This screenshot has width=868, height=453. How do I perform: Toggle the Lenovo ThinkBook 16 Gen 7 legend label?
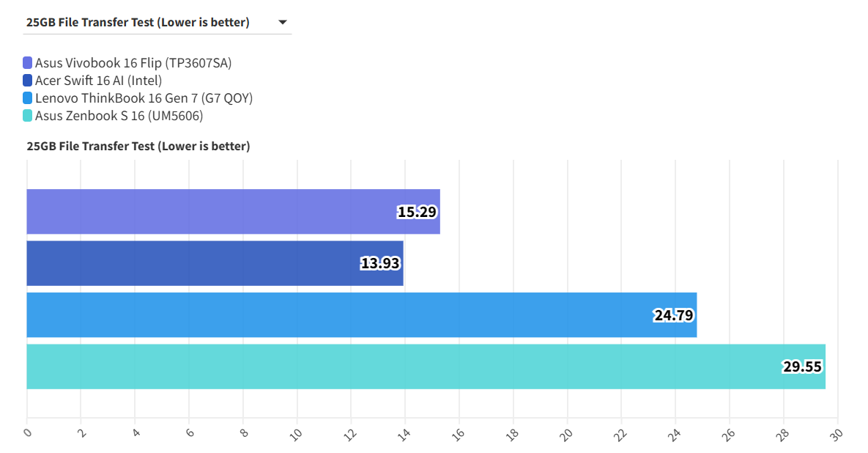click(144, 98)
